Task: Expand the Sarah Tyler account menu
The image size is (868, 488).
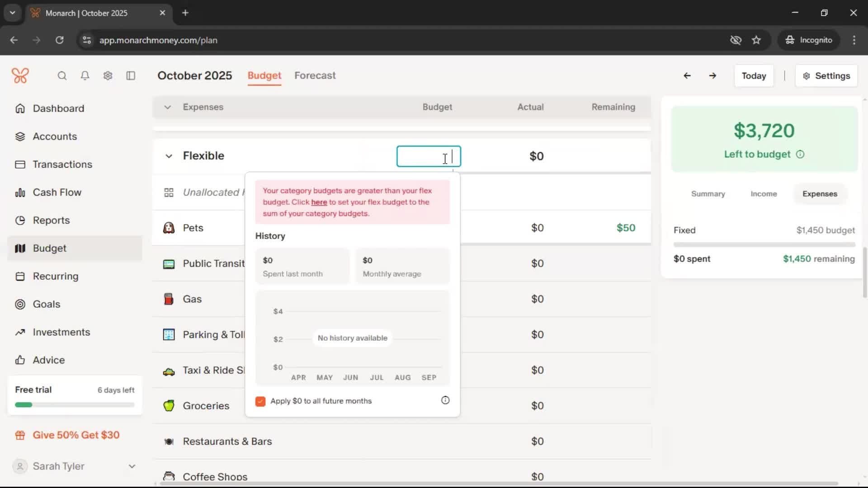Action: [132, 466]
